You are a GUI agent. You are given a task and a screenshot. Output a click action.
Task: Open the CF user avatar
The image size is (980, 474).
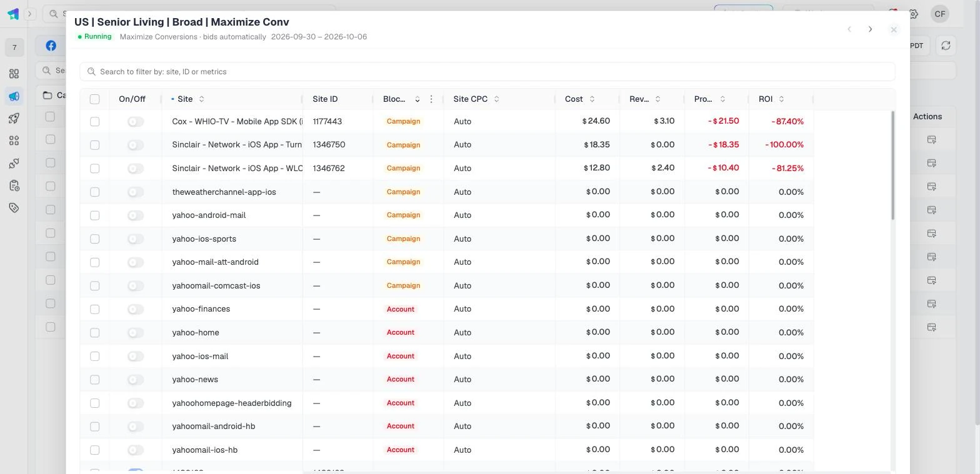point(940,14)
